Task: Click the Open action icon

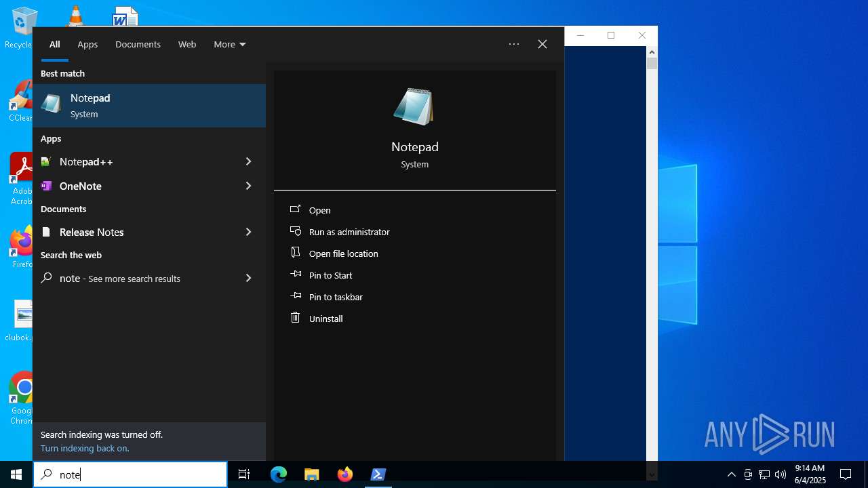Action: pyautogui.click(x=295, y=209)
